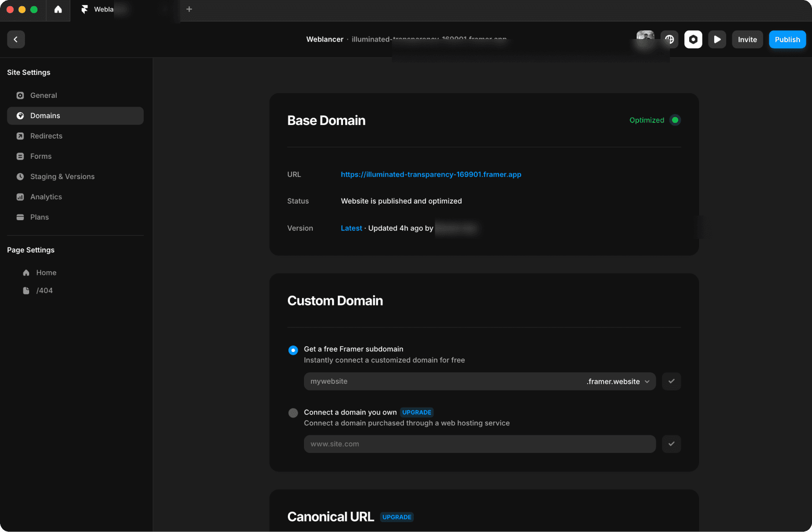Open the home tab icon
The width and height of the screenshot is (812, 532).
click(x=58, y=9)
